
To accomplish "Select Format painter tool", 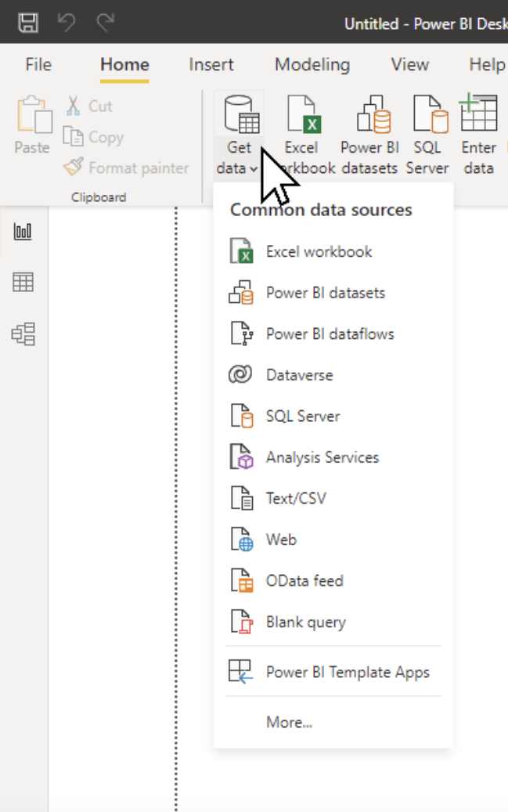I will point(126,168).
